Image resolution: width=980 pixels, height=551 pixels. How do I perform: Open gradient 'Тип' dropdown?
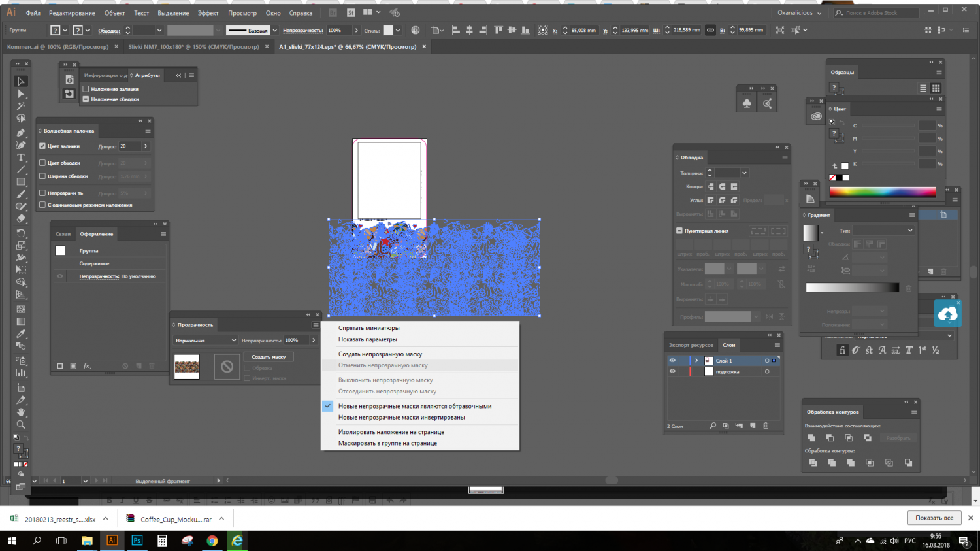pos(883,231)
